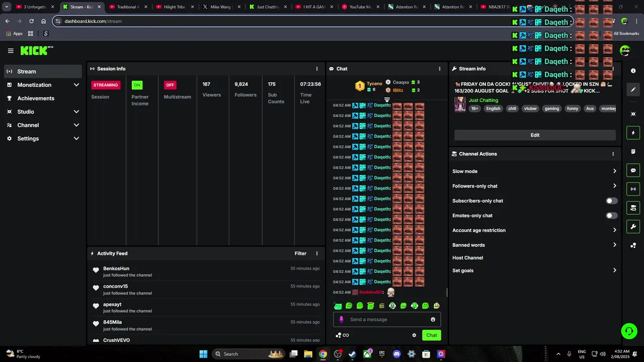Open the Channel Actions three-dot menu
644x362 pixels.
613,154
